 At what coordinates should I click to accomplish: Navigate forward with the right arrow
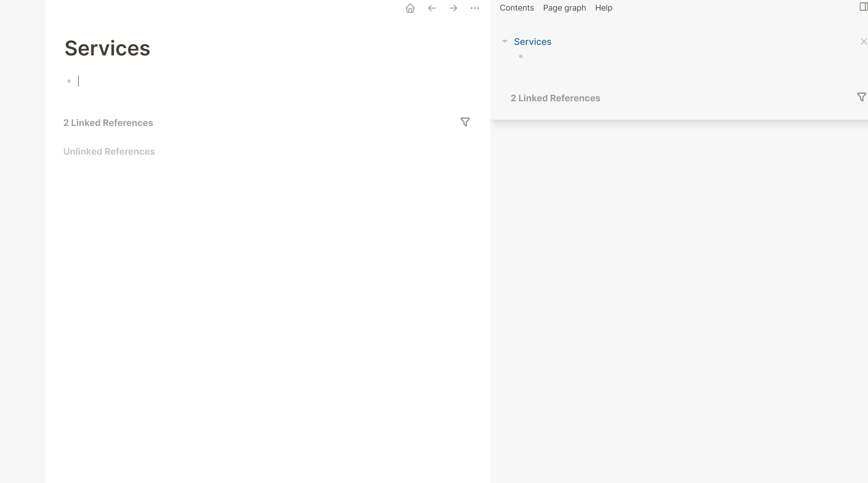453,8
